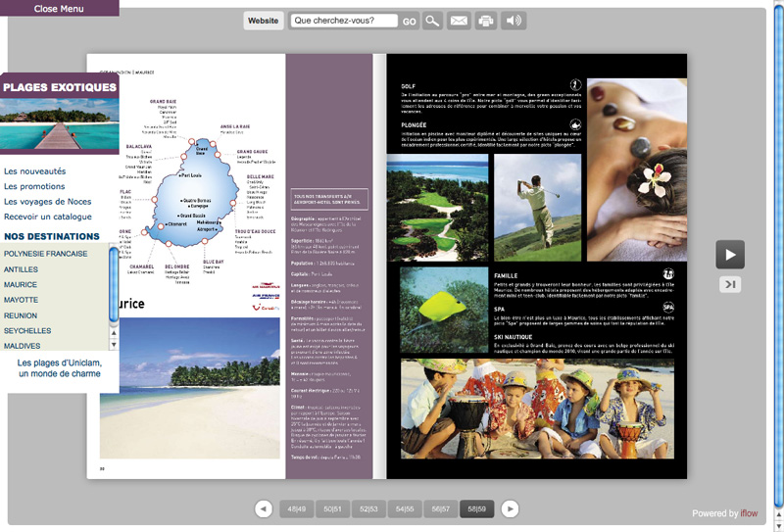
Task: Open pages 48|49 tab
Action: (297, 509)
